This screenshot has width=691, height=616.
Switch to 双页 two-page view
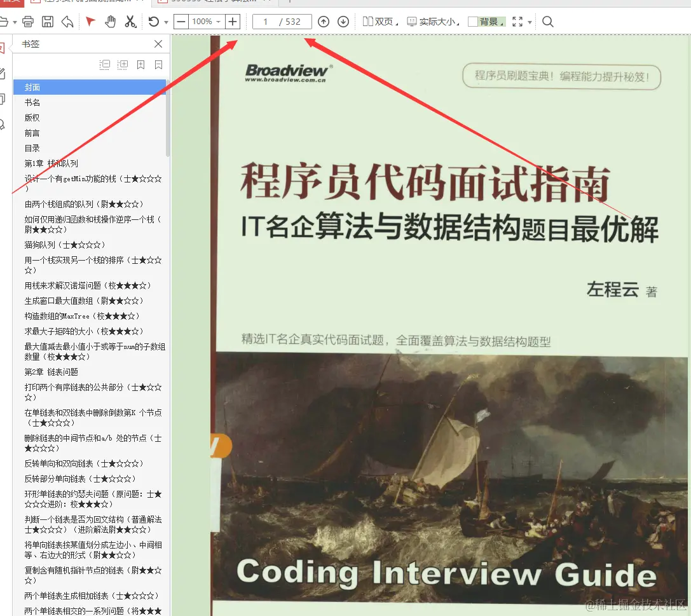click(x=380, y=21)
